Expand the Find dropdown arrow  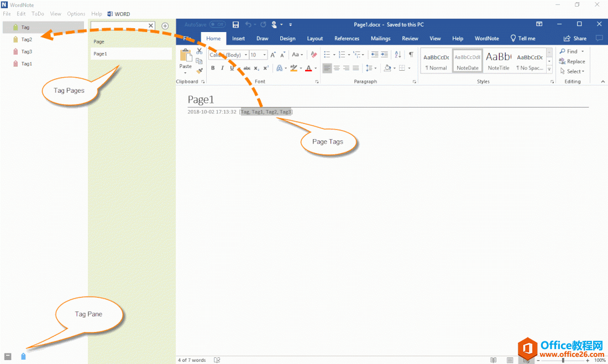[x=583, y=51]
